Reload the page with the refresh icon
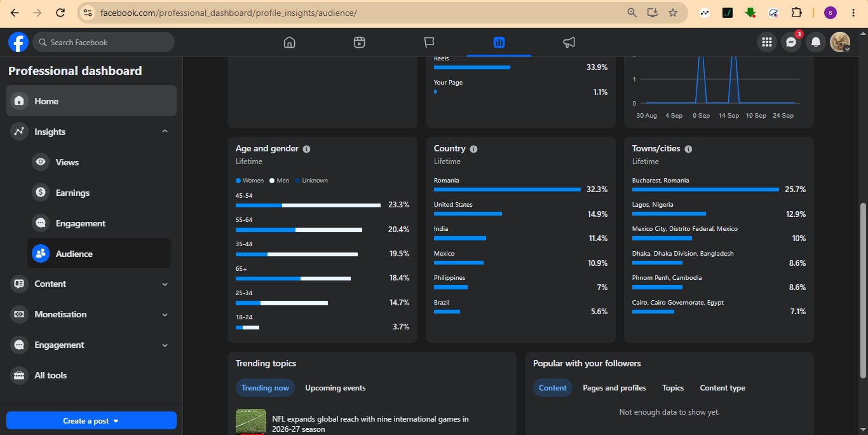Viewport: 868px width, 435px height. pos(60,13)
